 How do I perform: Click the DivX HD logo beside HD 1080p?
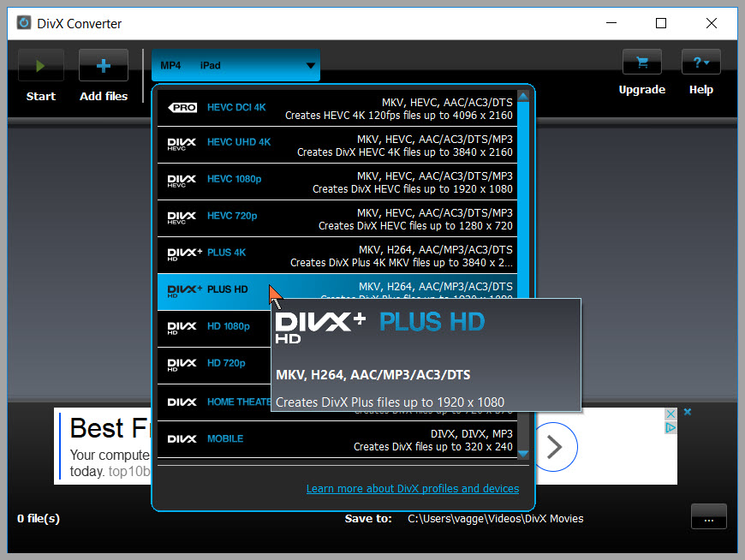(x=182, y=328)
